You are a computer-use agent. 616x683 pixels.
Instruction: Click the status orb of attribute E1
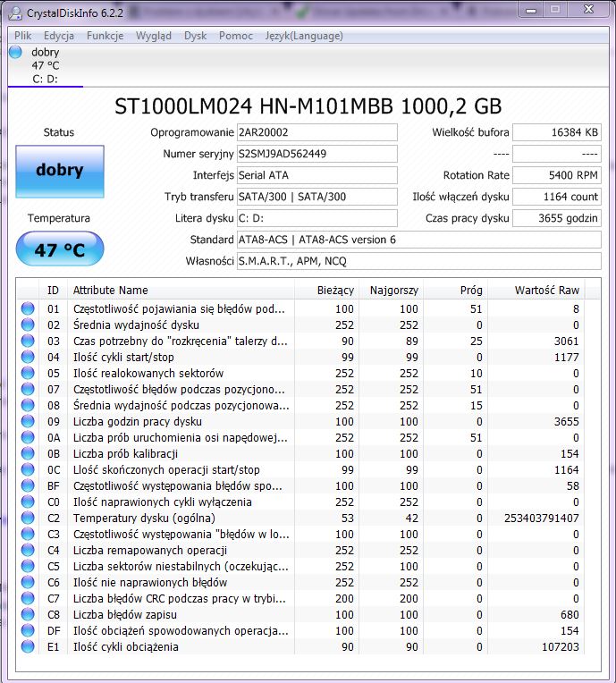coord(28,647)
